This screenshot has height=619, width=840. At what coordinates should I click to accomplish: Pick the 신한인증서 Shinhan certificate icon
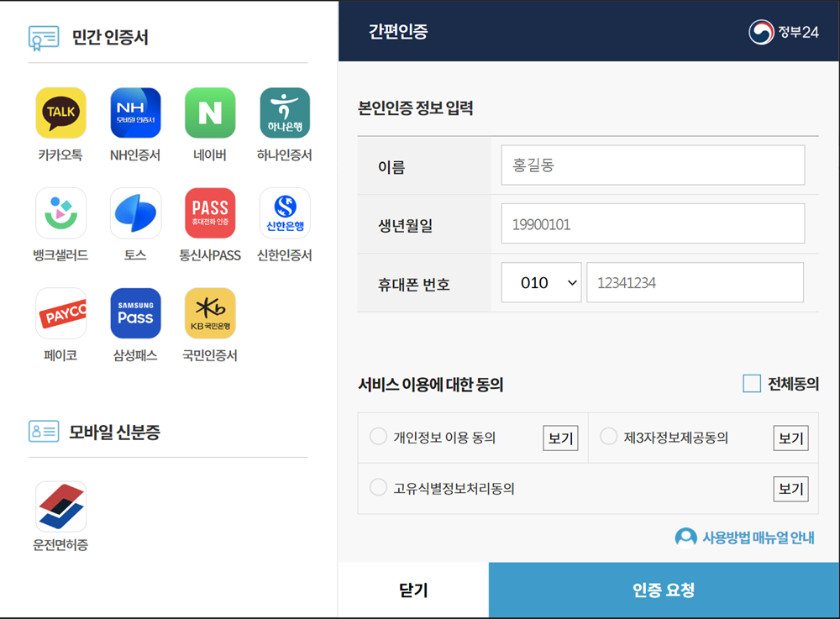(285, 212)
